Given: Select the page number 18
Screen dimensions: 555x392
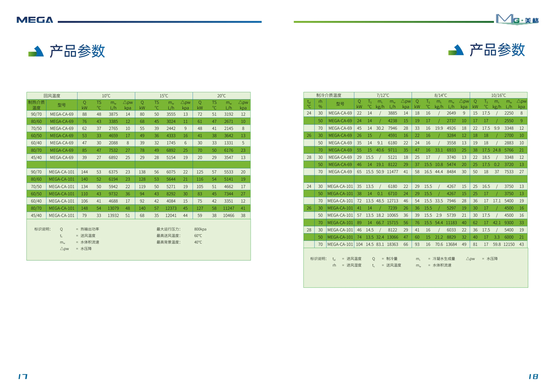Looking at the screenshot, I should [x=533, y=376].
